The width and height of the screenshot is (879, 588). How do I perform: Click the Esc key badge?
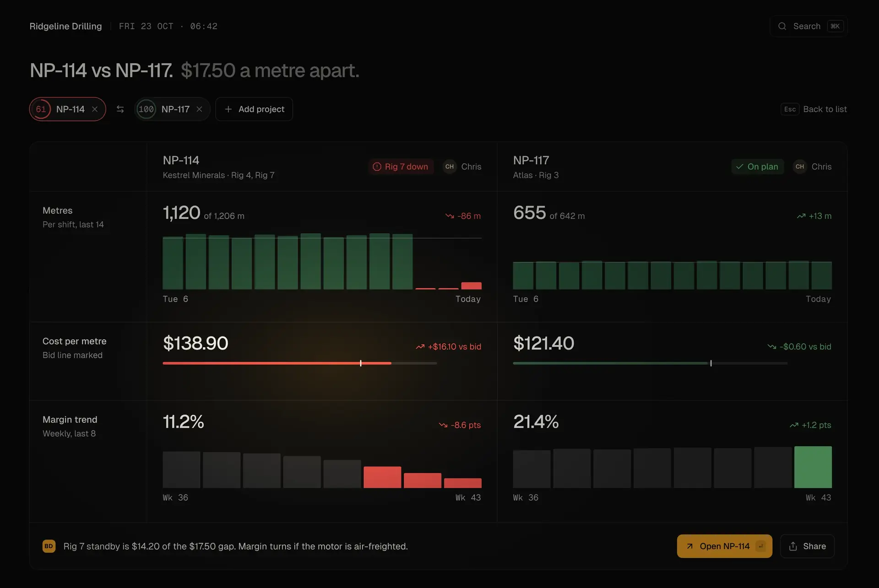tap(790, 109)
